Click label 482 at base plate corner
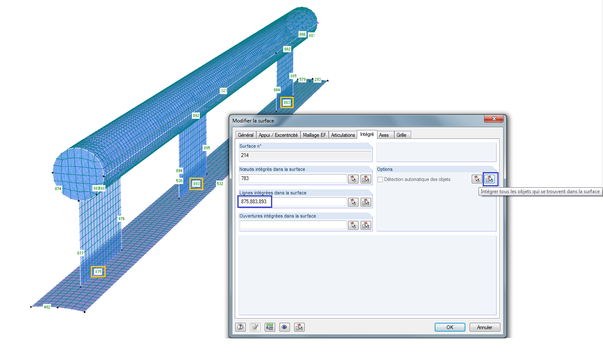Screen dimensions: 603x364 click(x=47, y=307)
